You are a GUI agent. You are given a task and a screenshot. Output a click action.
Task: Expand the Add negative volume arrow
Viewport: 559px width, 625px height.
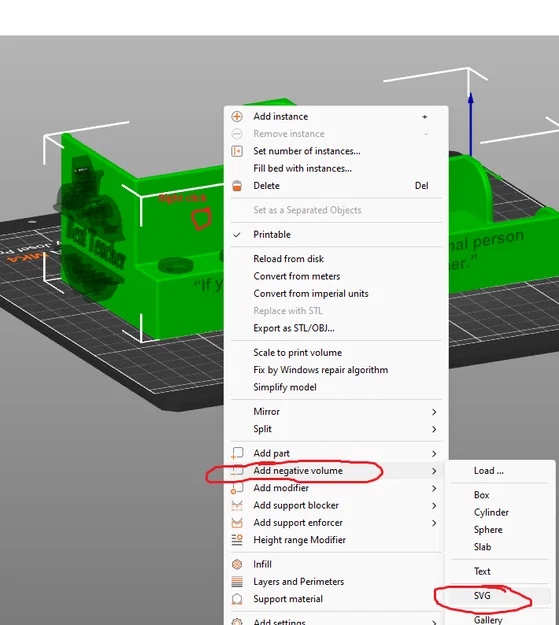click(434, 471)
